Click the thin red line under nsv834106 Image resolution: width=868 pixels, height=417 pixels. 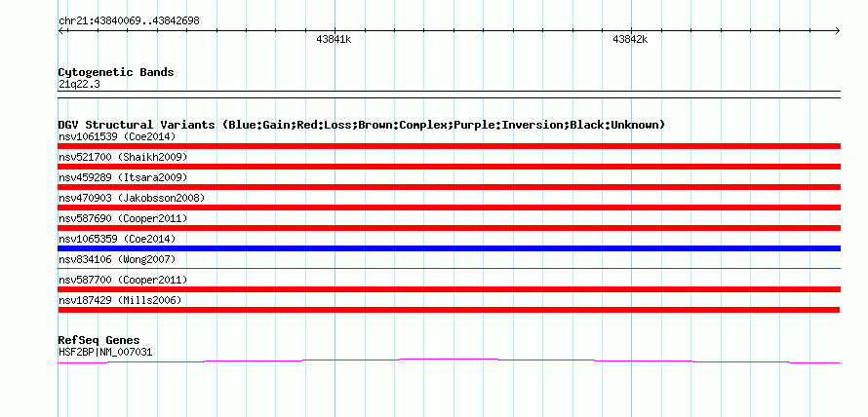click(x=449, y=268)
